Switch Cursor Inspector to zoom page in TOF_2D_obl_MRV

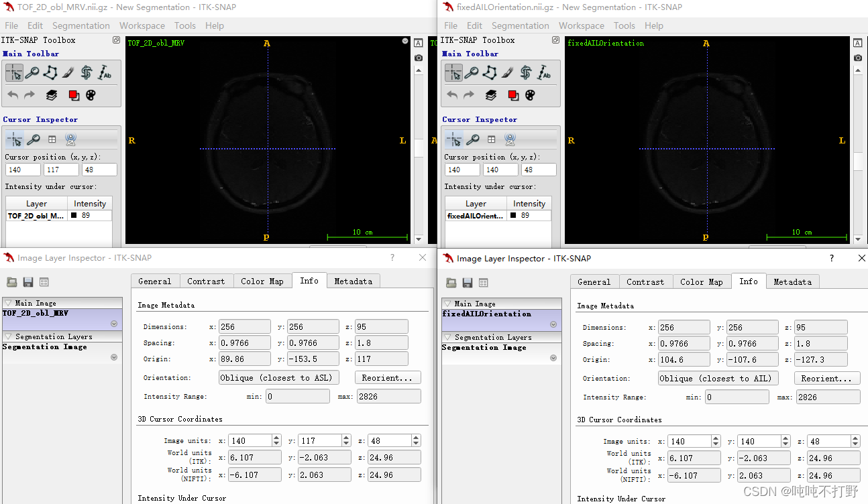[33, 139]
